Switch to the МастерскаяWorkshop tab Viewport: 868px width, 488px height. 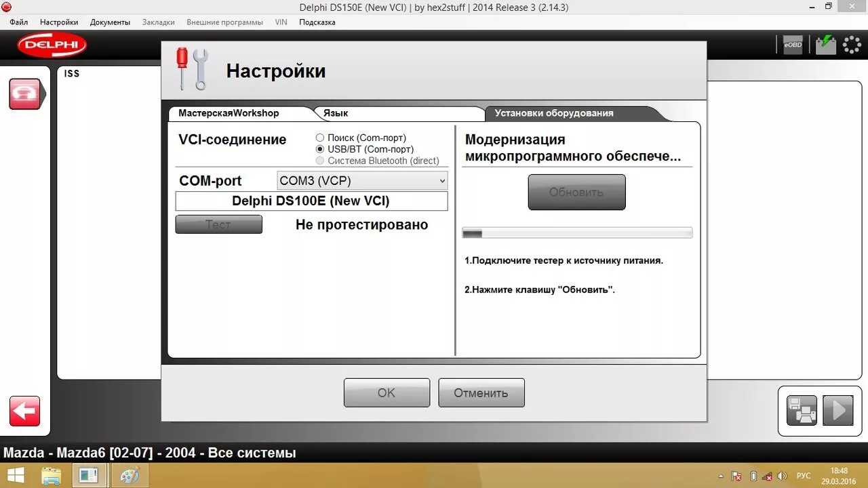tap(239, 113)
